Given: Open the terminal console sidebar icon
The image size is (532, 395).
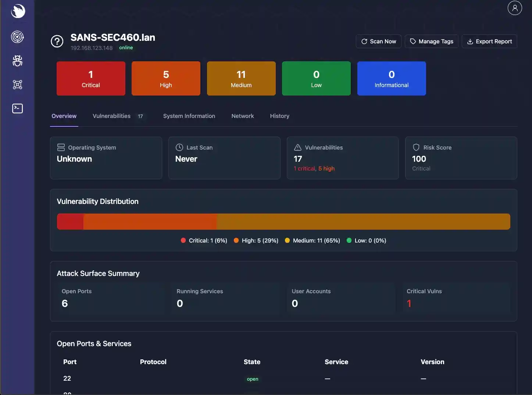Looking at the screenshot, I should click(17, 108).
